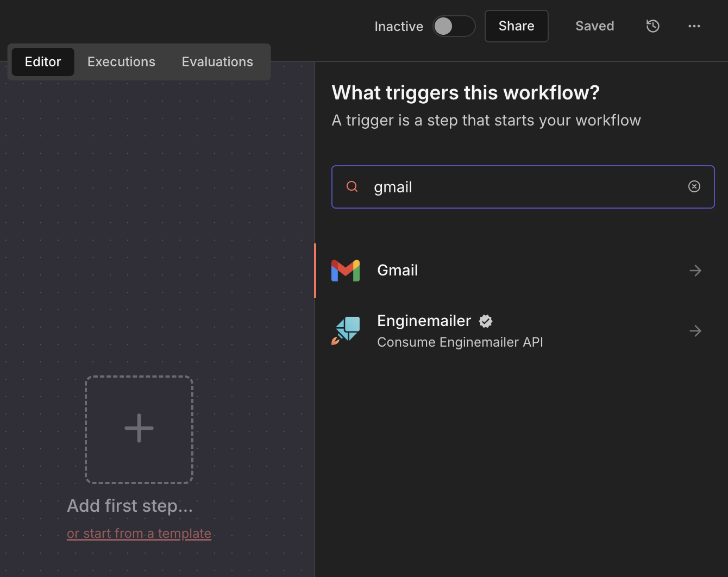Click the Enginemailer app logo
The height and width of the screenshot is (577, 728).
pos(346,331)
